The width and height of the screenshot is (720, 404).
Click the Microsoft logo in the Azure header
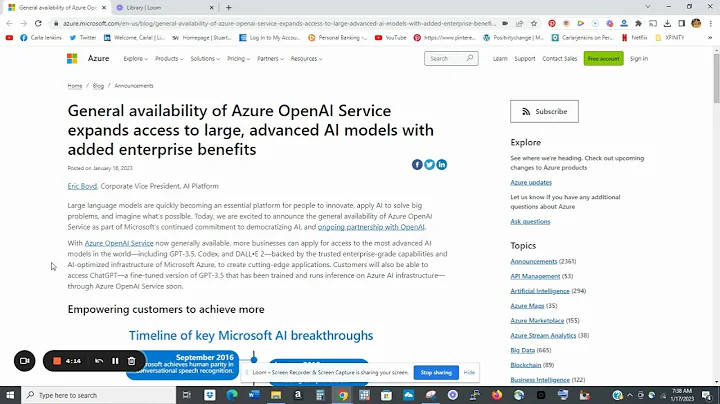point(72,58)
